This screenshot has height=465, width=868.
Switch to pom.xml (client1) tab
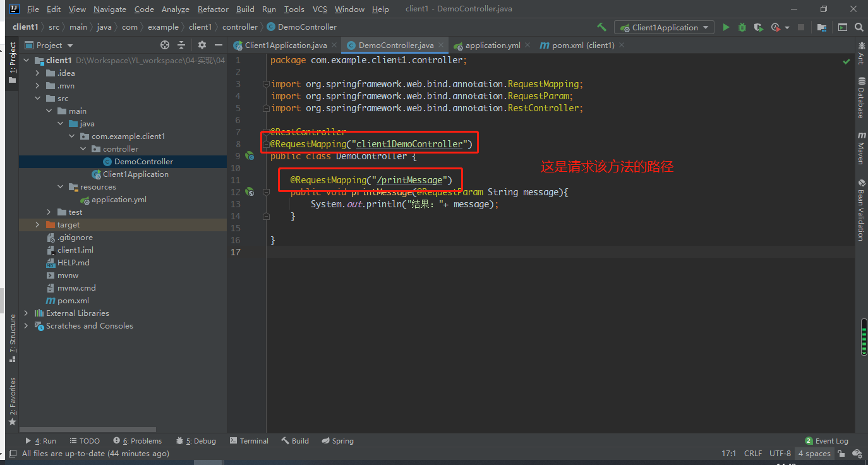582,45
